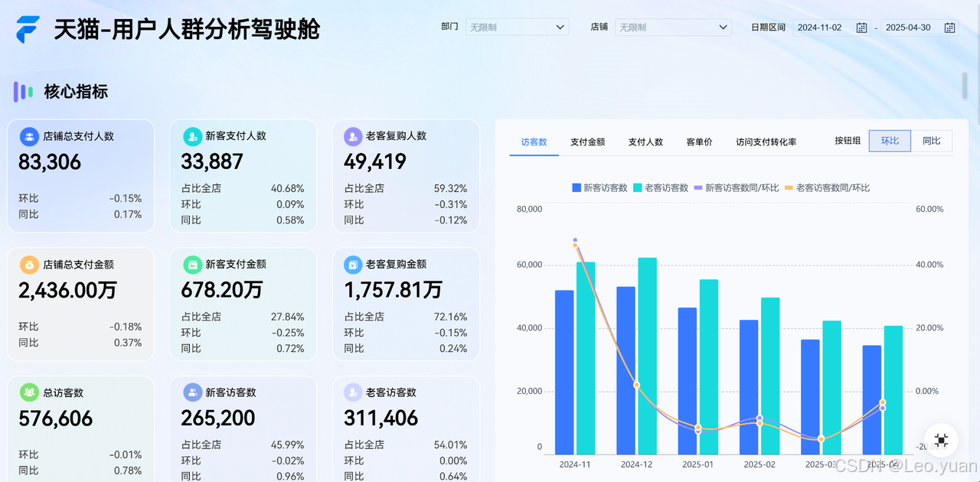
Task: Click the 2025-02 teal 老客 bar
Action: coord(770,376)
